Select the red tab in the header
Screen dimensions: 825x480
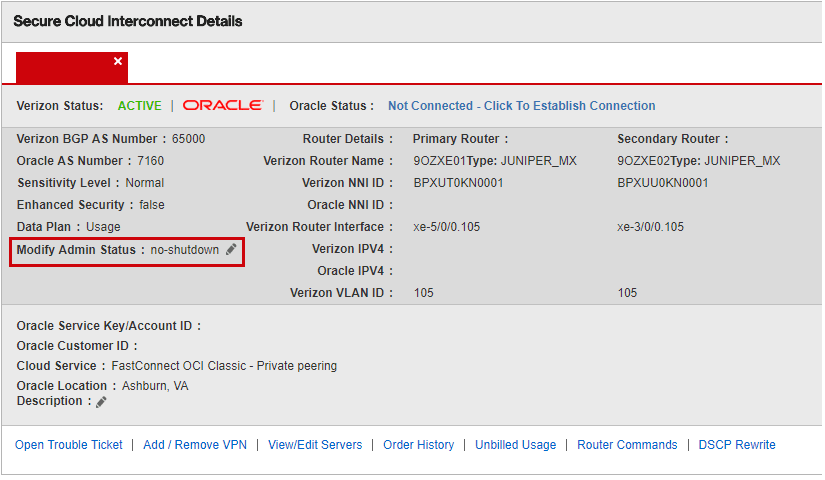65,67
